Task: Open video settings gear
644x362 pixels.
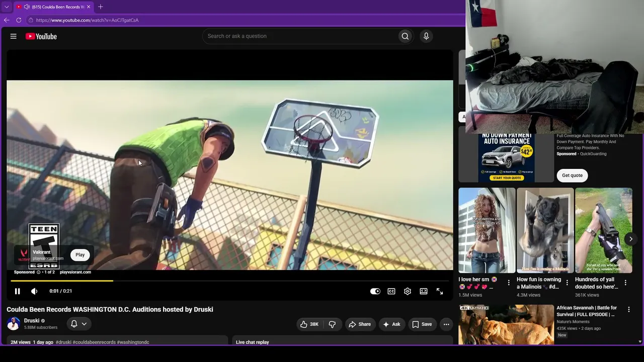Action: [408, 291]
